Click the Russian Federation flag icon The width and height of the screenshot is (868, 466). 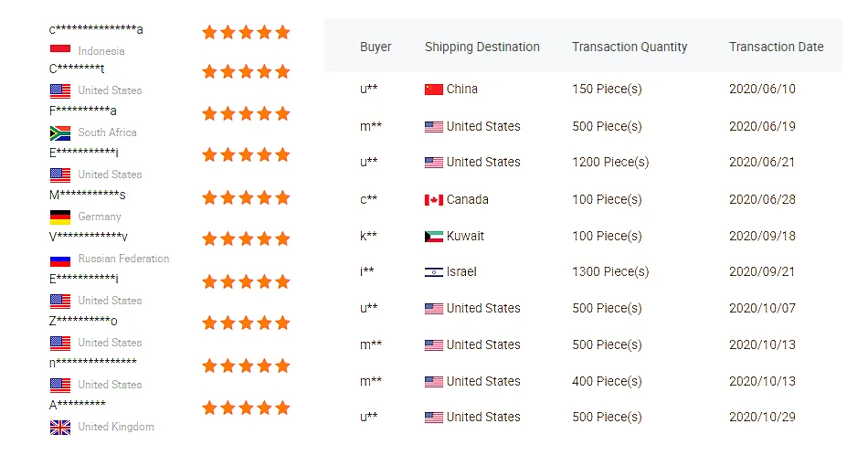(x=60, y=259)
